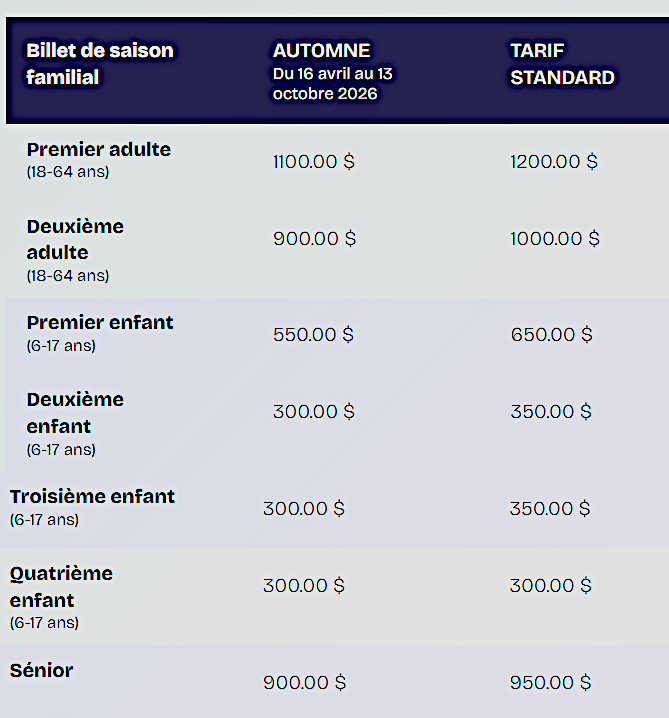Click the 950.00 $ senior standard price
Viewport: 669px width, 718px height.
pos(550,683)
